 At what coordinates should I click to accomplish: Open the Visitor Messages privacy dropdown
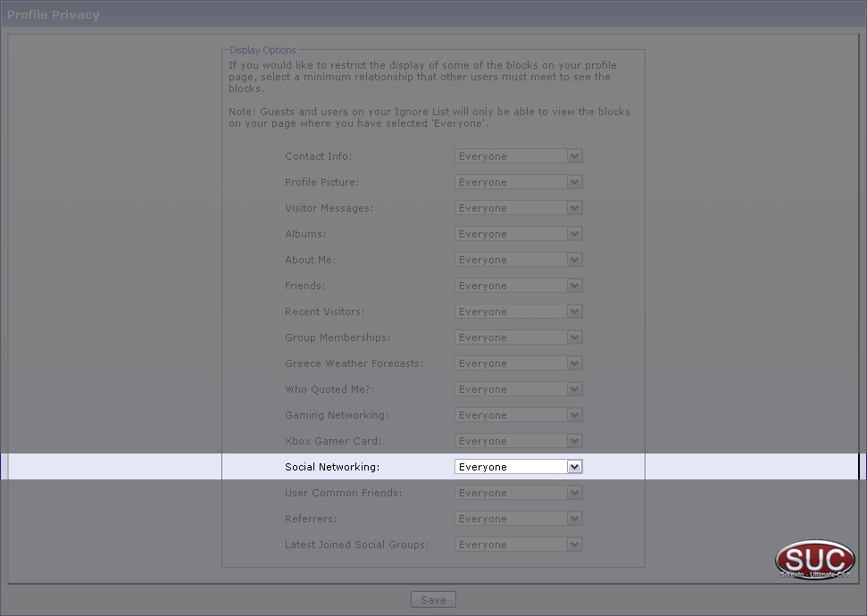[518, 208]
